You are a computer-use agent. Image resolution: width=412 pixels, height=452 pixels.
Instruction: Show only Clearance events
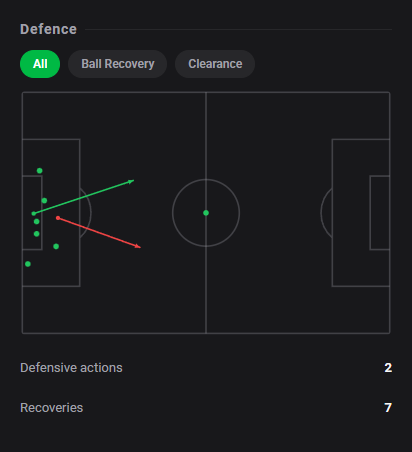pos(215,64)
